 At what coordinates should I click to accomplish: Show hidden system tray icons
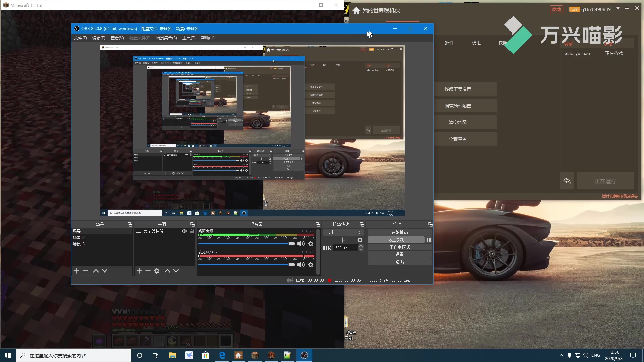pyautogui.click(x=561, y=355)
